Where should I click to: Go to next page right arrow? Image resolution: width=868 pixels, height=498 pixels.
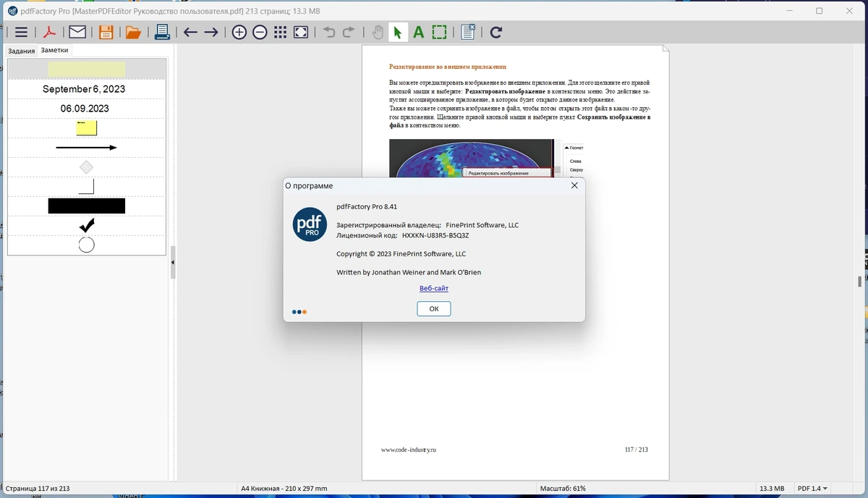211,32
